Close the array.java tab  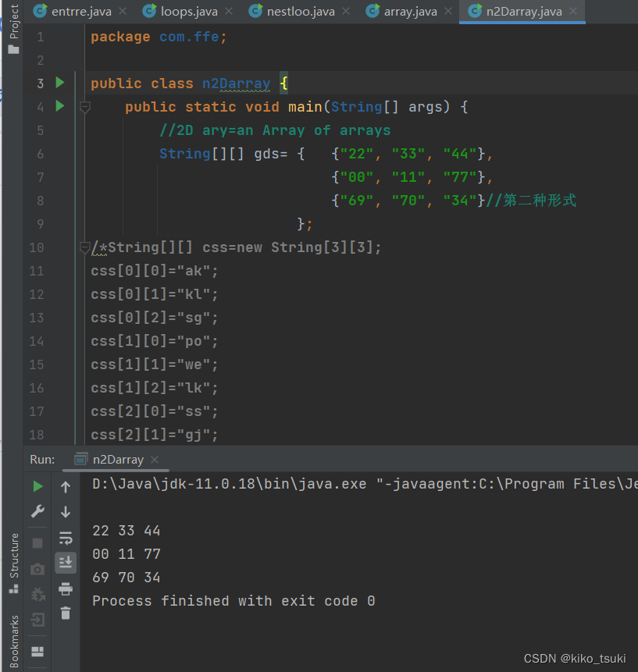tap(448, 11)
